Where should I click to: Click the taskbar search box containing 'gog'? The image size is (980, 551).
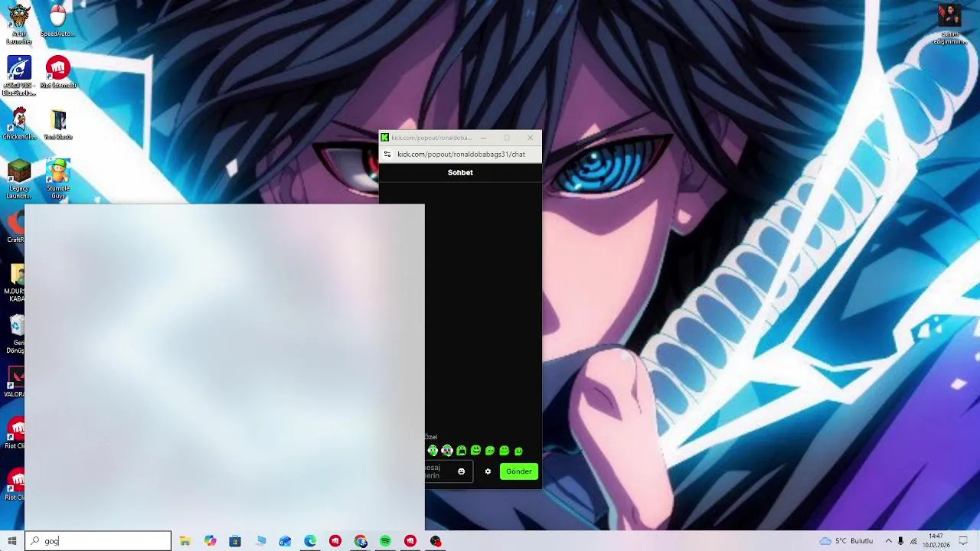click(x=98, y=541)
